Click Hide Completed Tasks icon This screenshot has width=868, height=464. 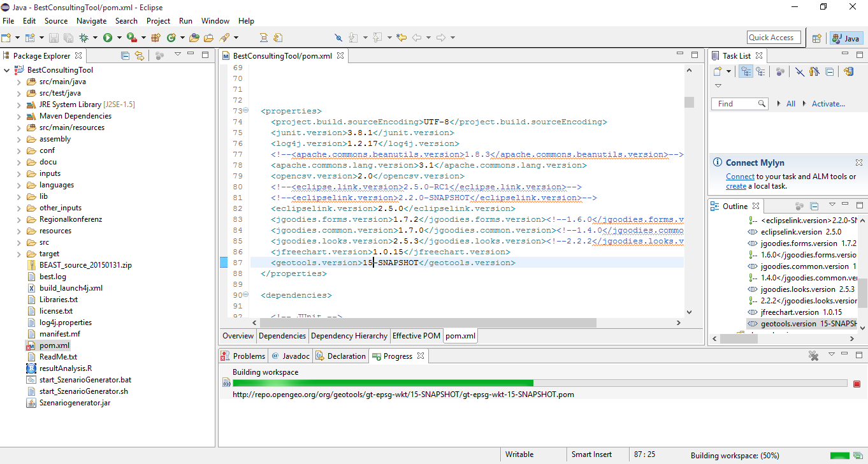coord(799,71)
